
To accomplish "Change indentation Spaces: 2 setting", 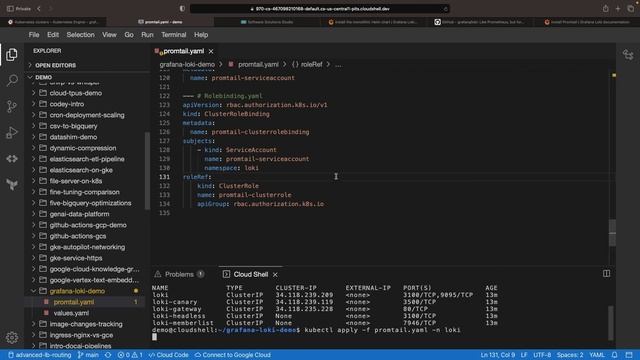I will pos(570,355).
